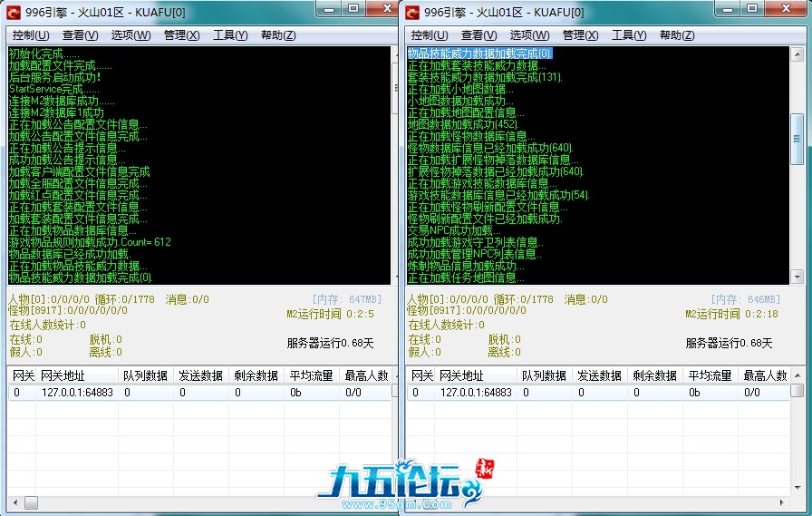Open 工具(Y) menu in left window
The image size is (812, 516).
pos(230,35)
